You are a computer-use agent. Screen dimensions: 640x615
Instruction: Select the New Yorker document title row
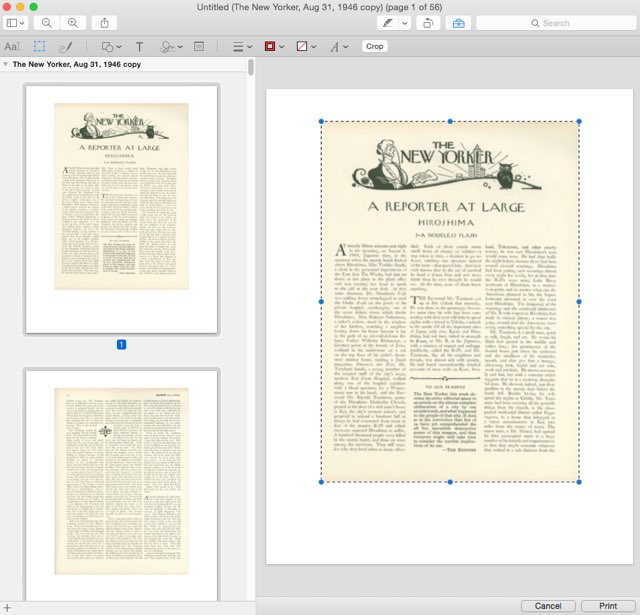(122, 64)
